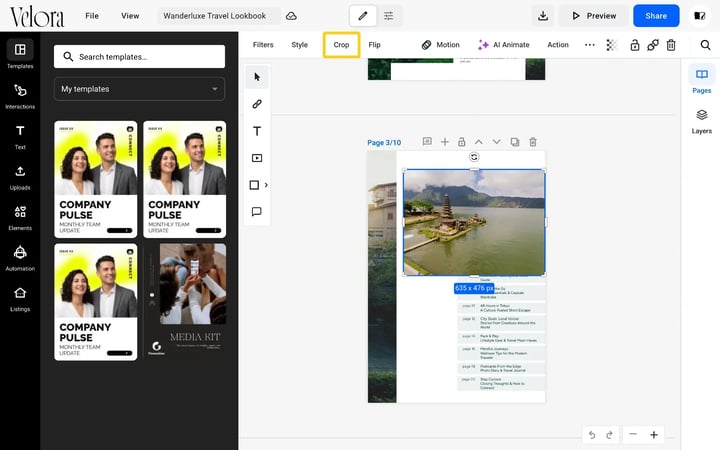Open the Interactions panel

click(20, 96)
